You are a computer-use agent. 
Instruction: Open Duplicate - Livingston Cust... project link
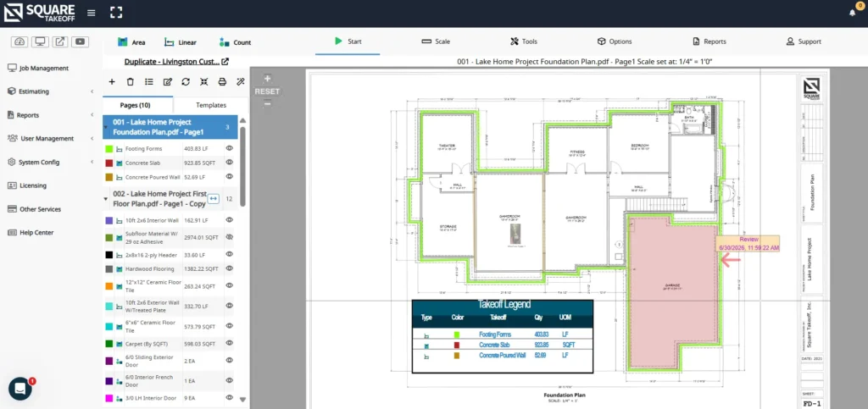click(x=176, y=62)
